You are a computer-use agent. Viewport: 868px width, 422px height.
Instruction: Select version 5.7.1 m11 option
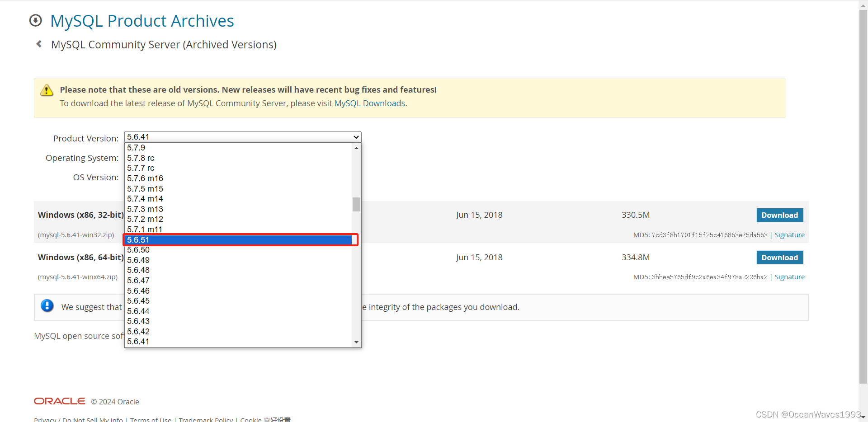[238, 230]
